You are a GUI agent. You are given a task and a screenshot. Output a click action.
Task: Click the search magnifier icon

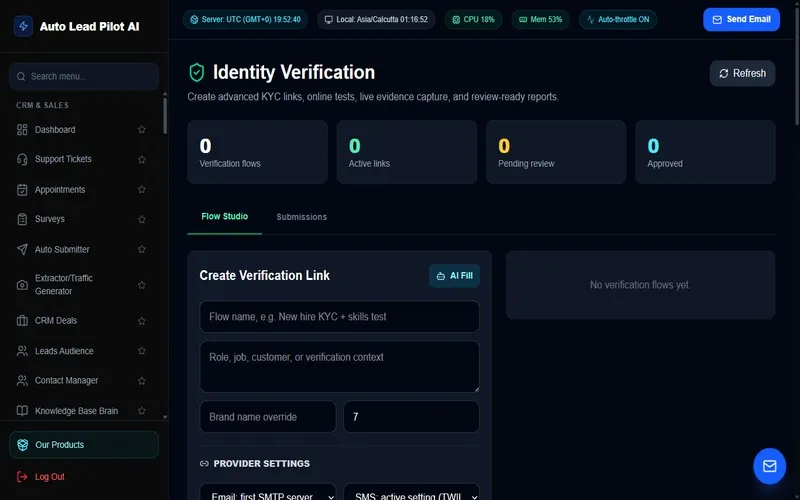(21, 77)
